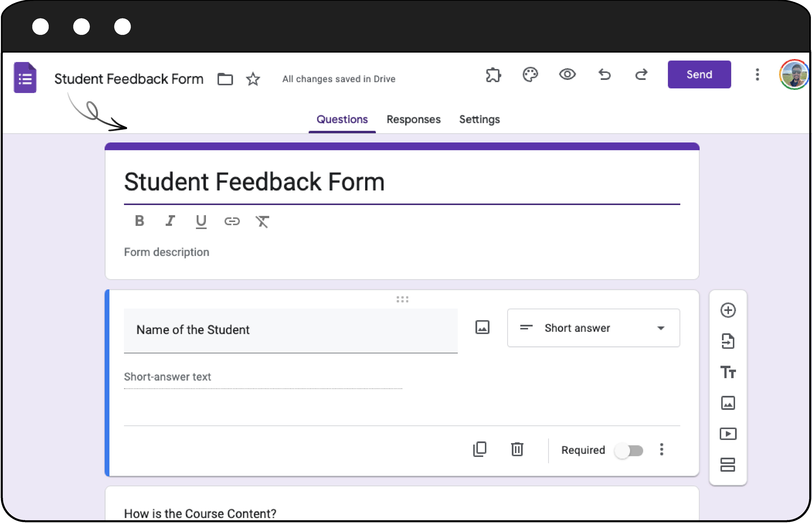
Task: Toggle bold formatting for the title
Action: click(139, 221)
